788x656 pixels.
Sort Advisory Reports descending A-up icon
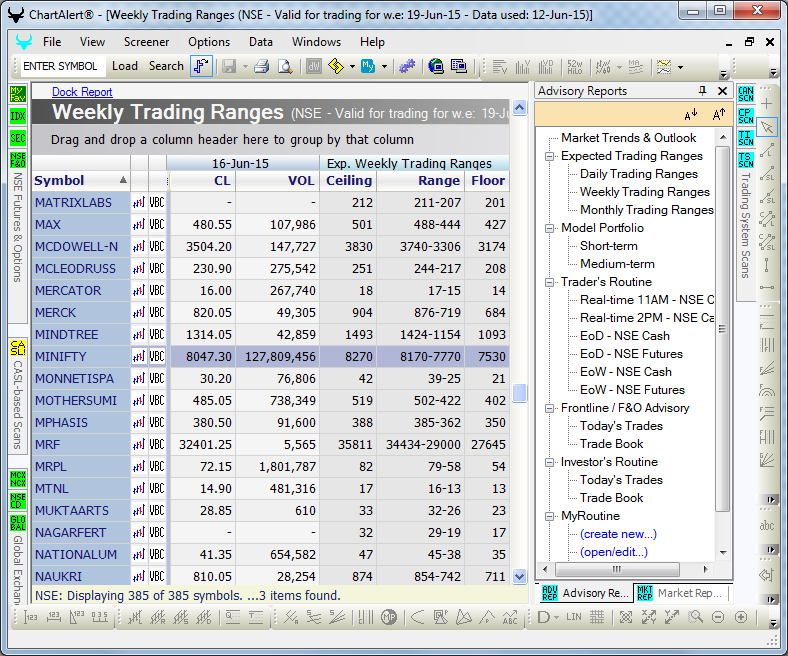click(719, 114)
